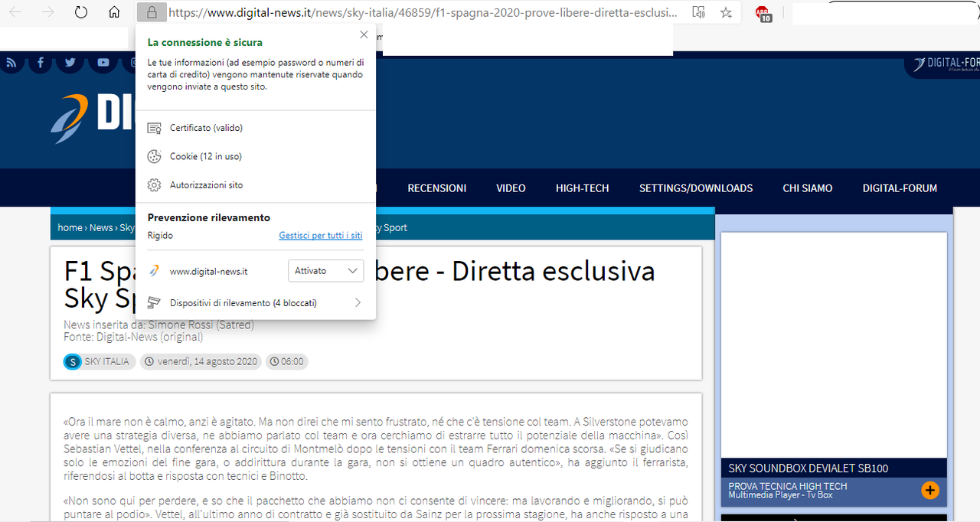Screen dimensions: 980x522
Task: Open the YouTube social icon
Action: 103,63
